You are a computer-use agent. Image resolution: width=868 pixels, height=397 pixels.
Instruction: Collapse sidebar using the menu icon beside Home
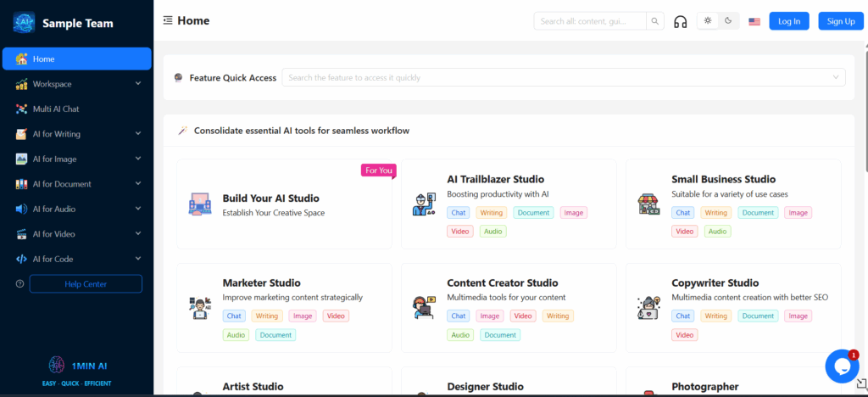pyautogui.click(x=168, y=20)
